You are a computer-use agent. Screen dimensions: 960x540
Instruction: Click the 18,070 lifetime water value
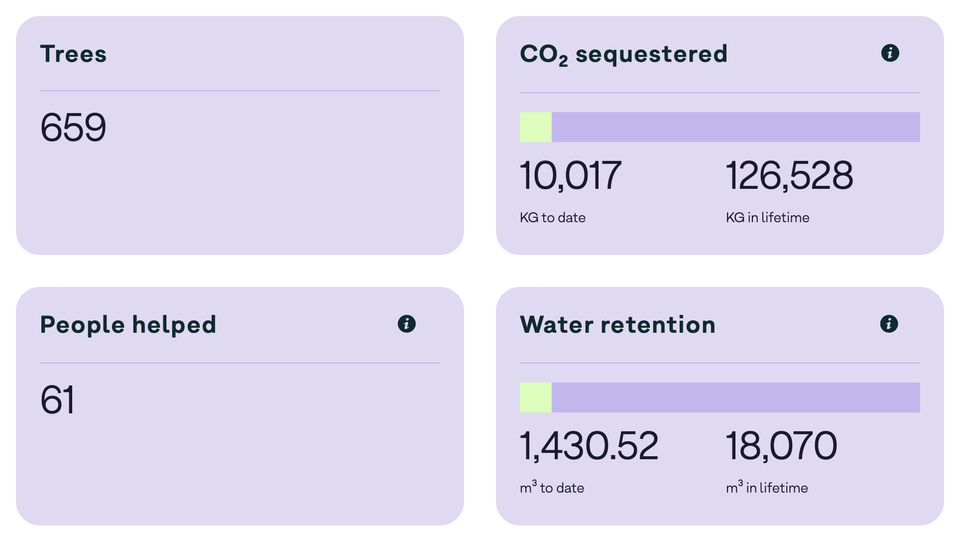tap(781, 446)
